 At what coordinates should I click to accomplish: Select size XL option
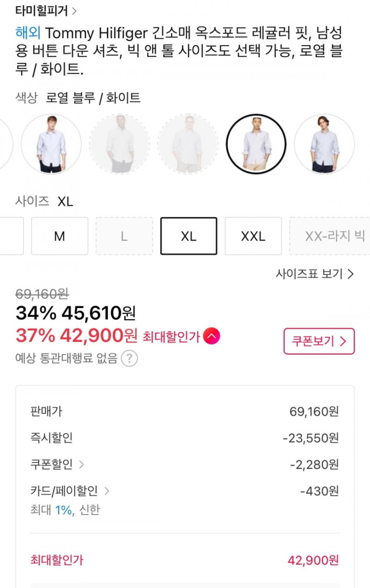coord(188,236)
